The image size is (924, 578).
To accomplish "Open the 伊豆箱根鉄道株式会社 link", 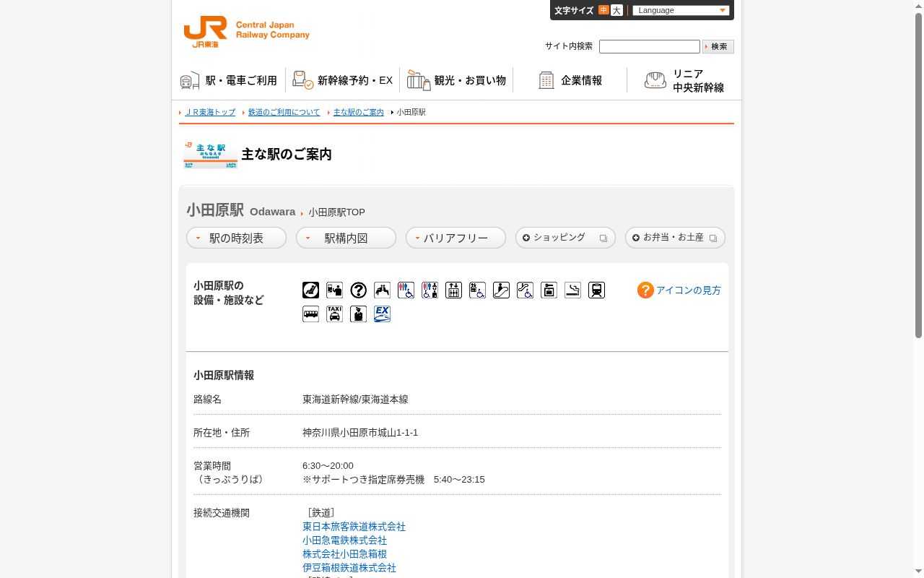I will click(349, 568).
